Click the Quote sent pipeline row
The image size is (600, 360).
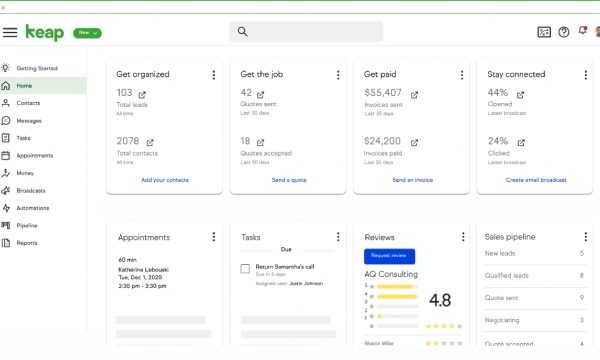pyautogui.click(x=534, y=298)
